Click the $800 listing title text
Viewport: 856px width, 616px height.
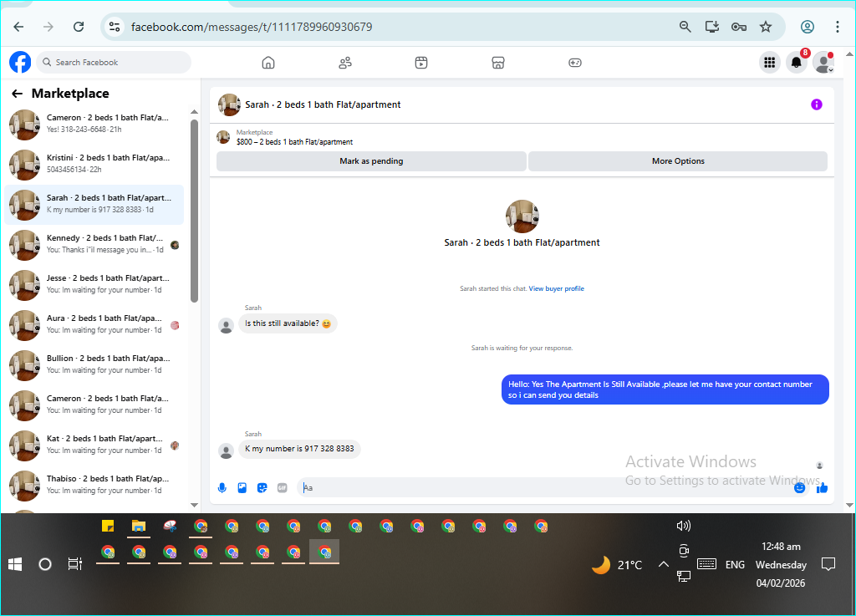point(294,142)
